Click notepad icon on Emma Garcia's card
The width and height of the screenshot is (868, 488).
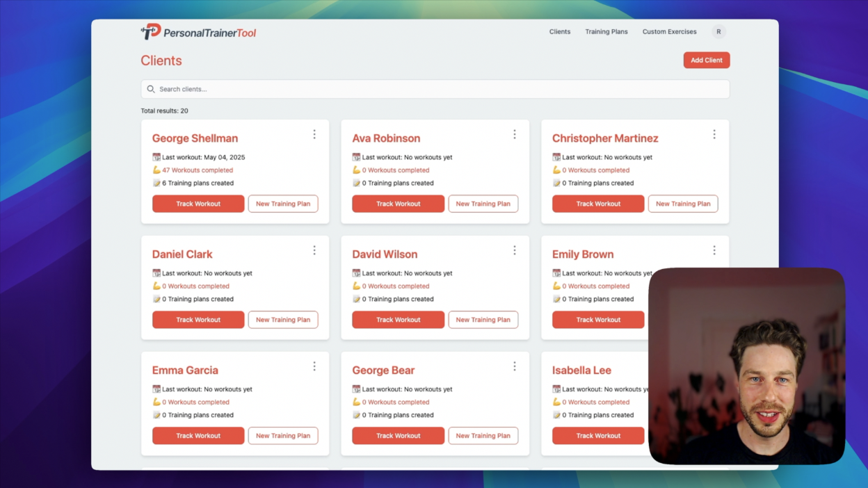[156, 415]
